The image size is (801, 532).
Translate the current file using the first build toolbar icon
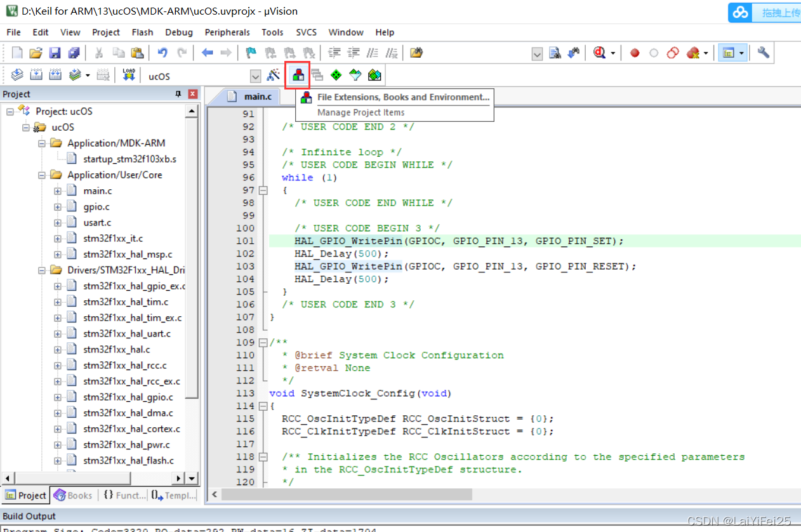(17, 76)
